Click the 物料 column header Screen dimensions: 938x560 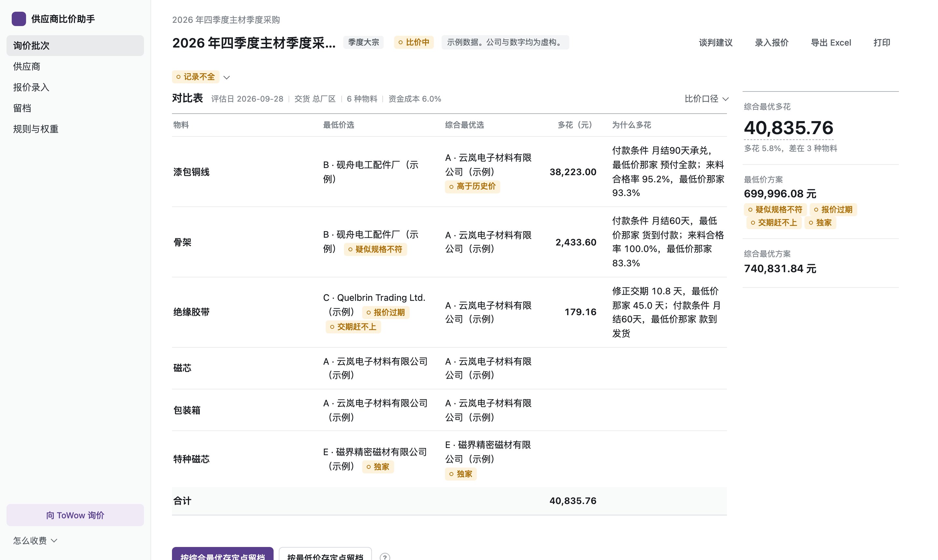181,125
